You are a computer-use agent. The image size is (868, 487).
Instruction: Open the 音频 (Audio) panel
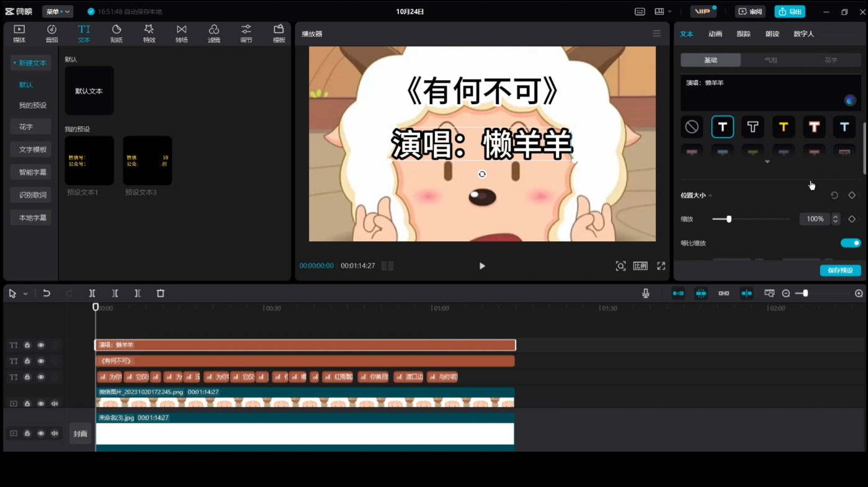coord(51,32)
